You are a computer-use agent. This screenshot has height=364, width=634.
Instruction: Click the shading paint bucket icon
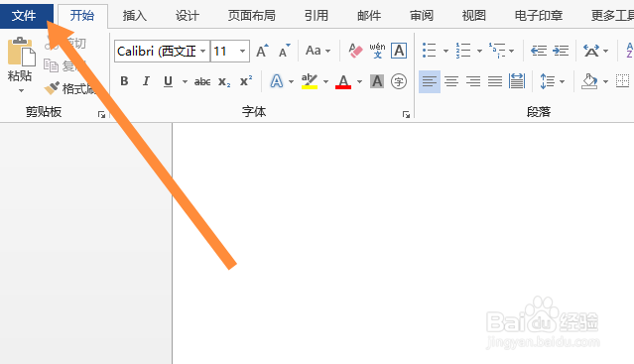tap(589, 81)
